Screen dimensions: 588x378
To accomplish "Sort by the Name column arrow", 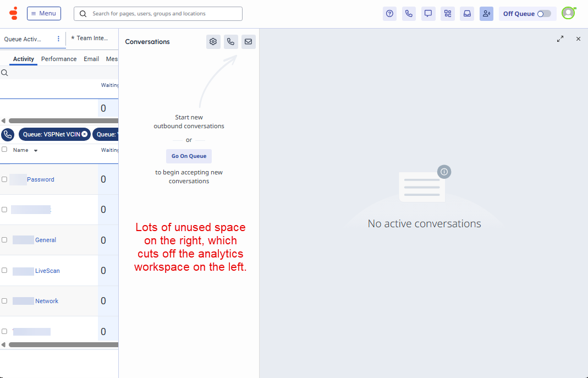I will click(36, 151).
